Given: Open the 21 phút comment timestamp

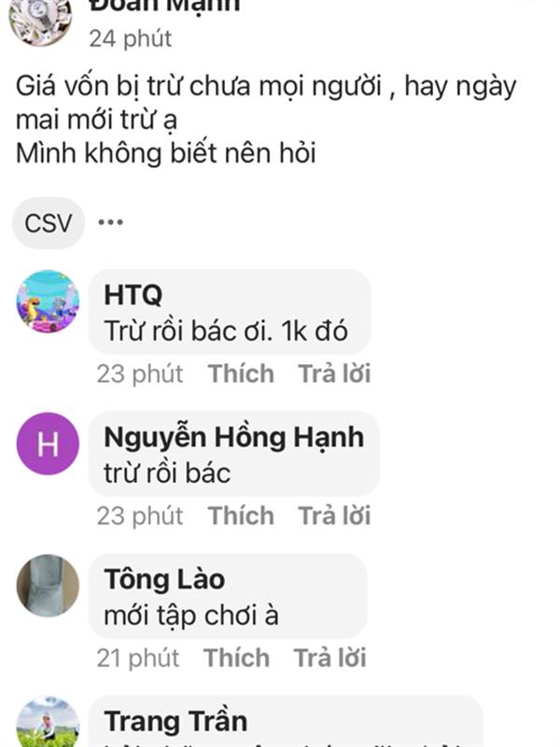Looking at the screenshot, I should coord(137,658).
